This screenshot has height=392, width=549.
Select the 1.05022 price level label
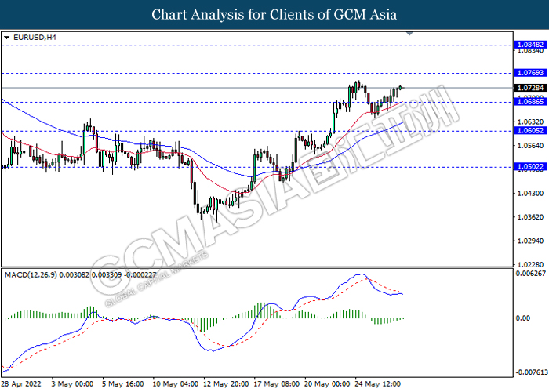530,167
